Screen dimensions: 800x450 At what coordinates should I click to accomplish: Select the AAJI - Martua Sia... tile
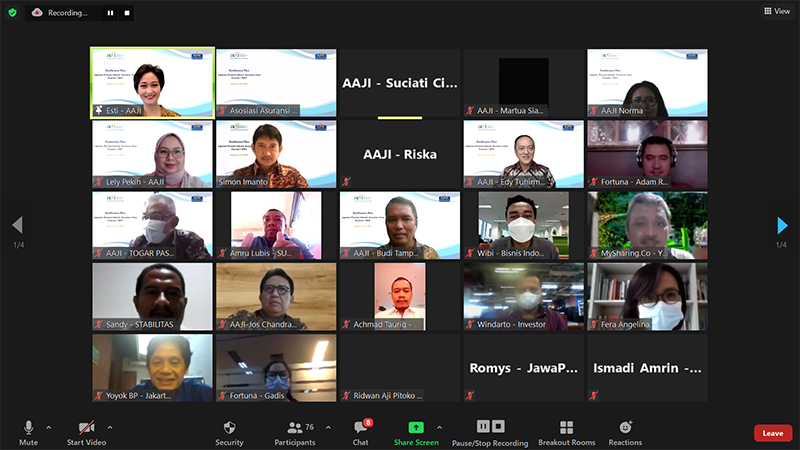(523, 83)
